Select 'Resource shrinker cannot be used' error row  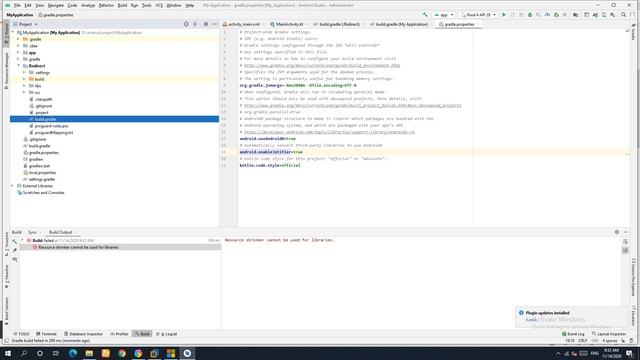(120, 247)
